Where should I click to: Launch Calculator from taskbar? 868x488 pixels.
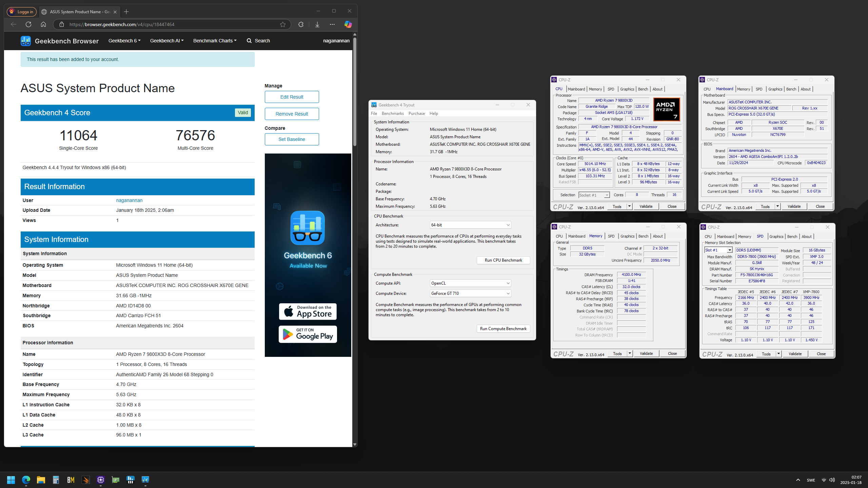56,480
